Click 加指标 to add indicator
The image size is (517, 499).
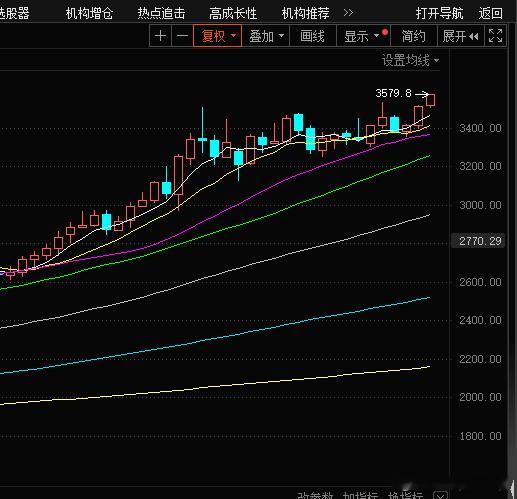pos(360,496)
